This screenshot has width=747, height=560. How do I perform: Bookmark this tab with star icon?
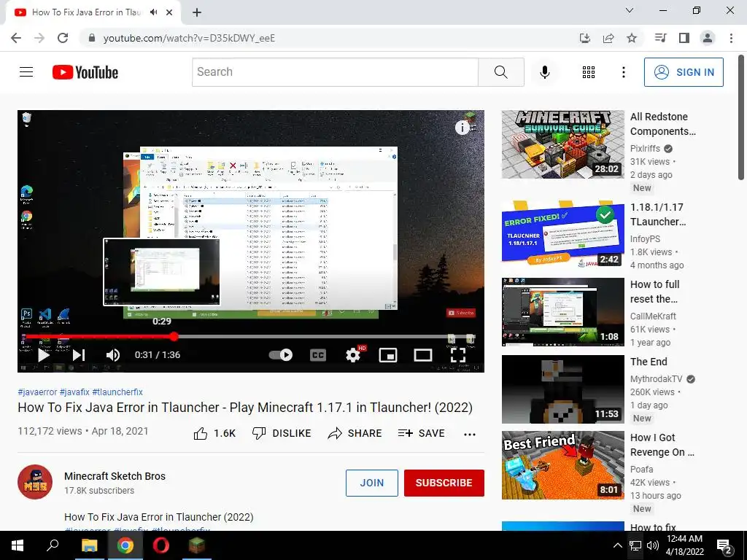point(632,38)
